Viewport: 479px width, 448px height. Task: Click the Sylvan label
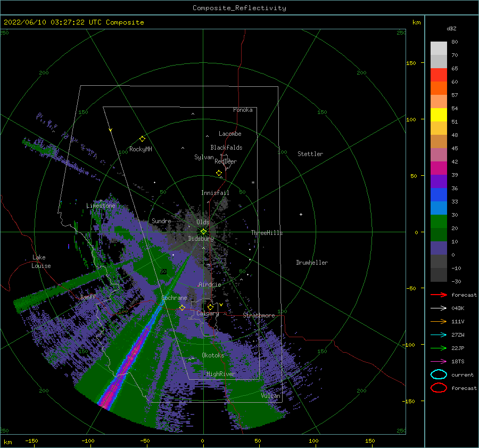pyautogui.click(x=204, y=157)
